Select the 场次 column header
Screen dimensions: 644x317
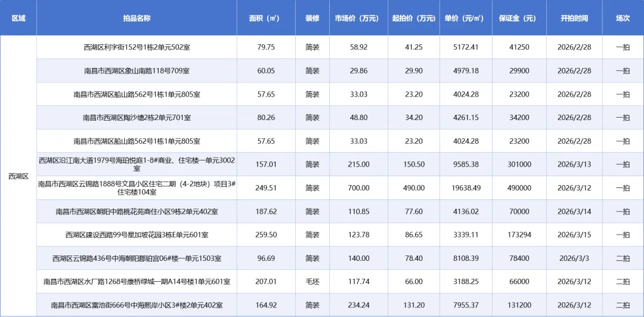click(623, 19)
